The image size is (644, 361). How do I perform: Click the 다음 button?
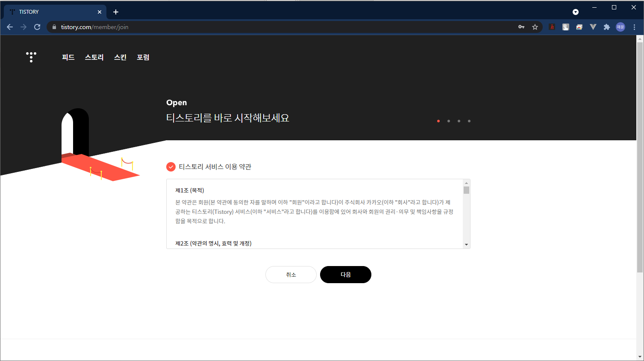pyautogui.click(x=346, y=275)
